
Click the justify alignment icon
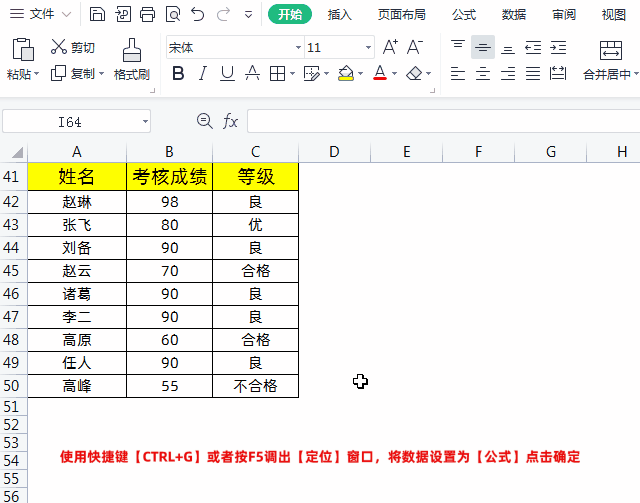pyautogui.click(x=533, y=73)
